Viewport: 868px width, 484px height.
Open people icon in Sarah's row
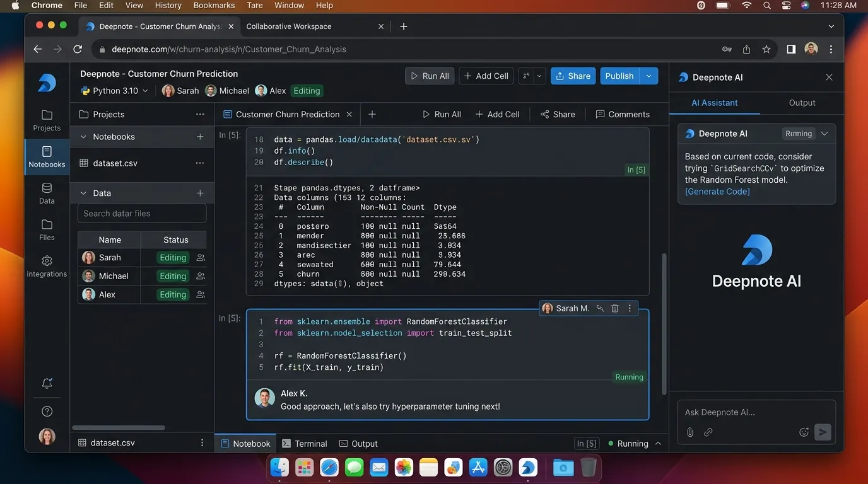tap(201, 257)
